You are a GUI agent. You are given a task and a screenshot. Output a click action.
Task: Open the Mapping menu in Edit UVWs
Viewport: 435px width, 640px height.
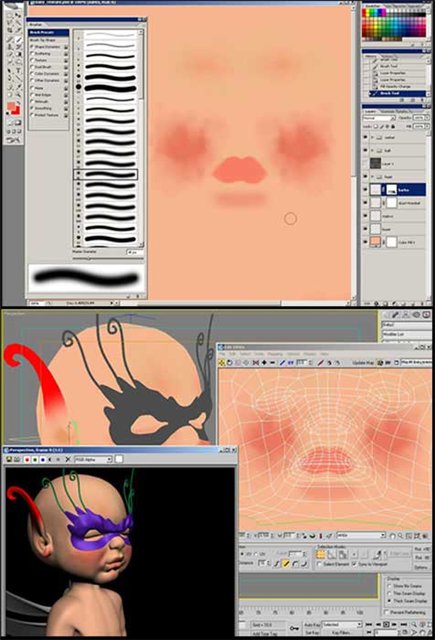point(275,353)
